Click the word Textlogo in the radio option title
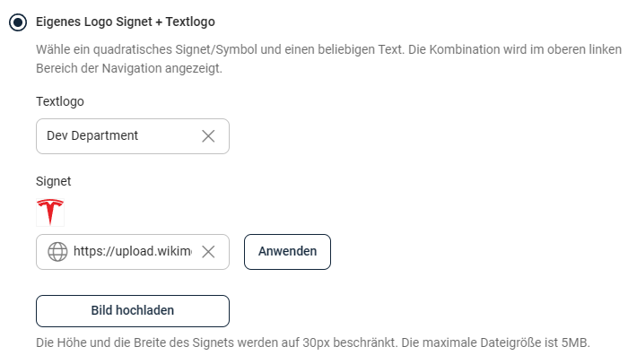Screen dimensions: 628x364 pos(190,22)
